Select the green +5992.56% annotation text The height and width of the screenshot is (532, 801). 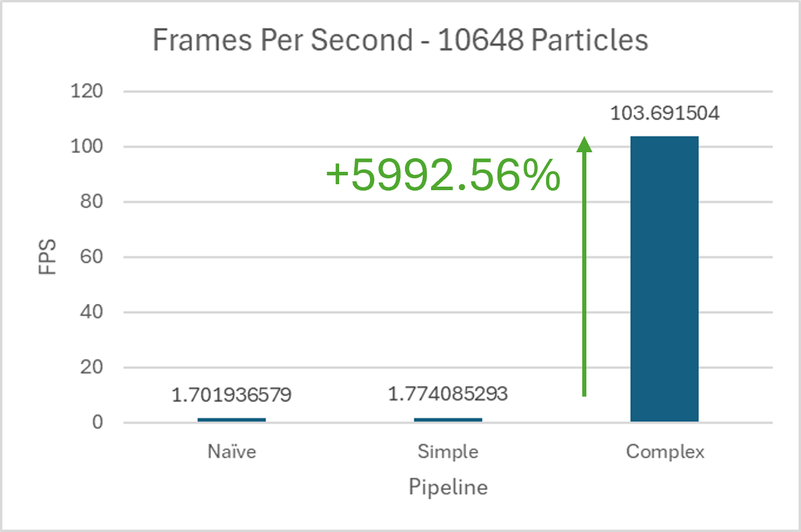point(443,175)
